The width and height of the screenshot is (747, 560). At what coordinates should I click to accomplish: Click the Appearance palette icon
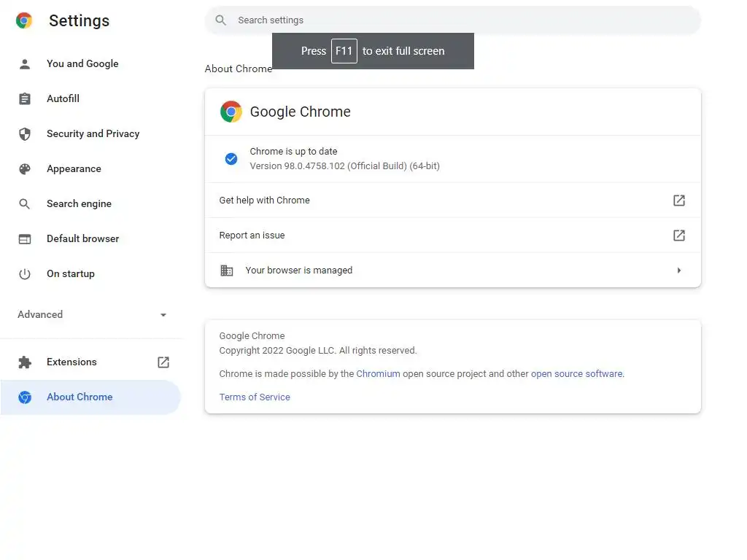click(25, 168)
